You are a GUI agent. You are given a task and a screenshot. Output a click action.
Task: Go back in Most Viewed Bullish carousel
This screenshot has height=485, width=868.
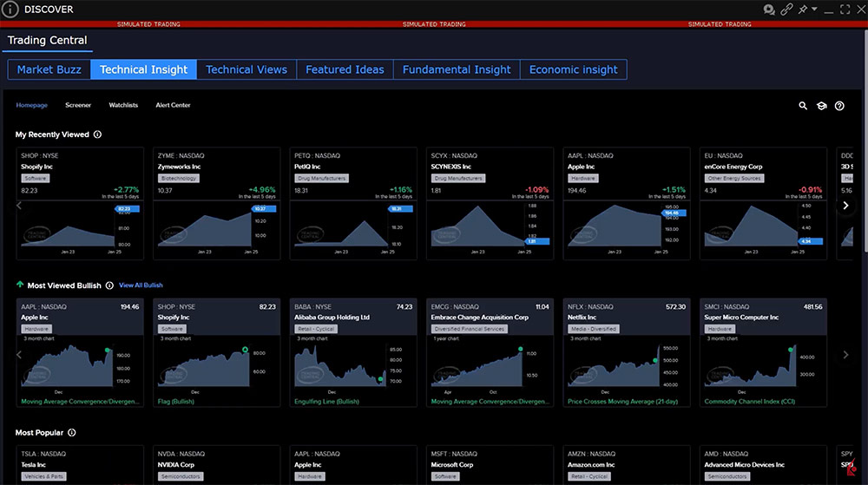pos(19,355)
